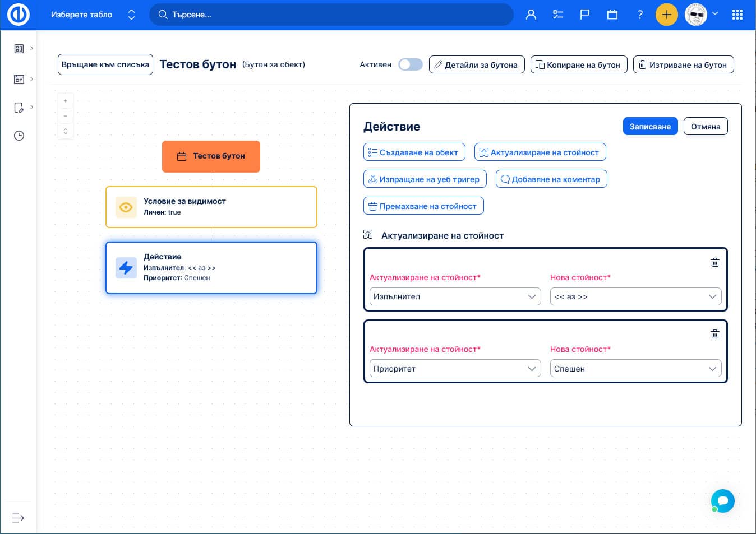Image resolution: width=756 pixels, height=534 pixels.
Task: Select the orange Тестов бутон node
Action: coord(211,156)
